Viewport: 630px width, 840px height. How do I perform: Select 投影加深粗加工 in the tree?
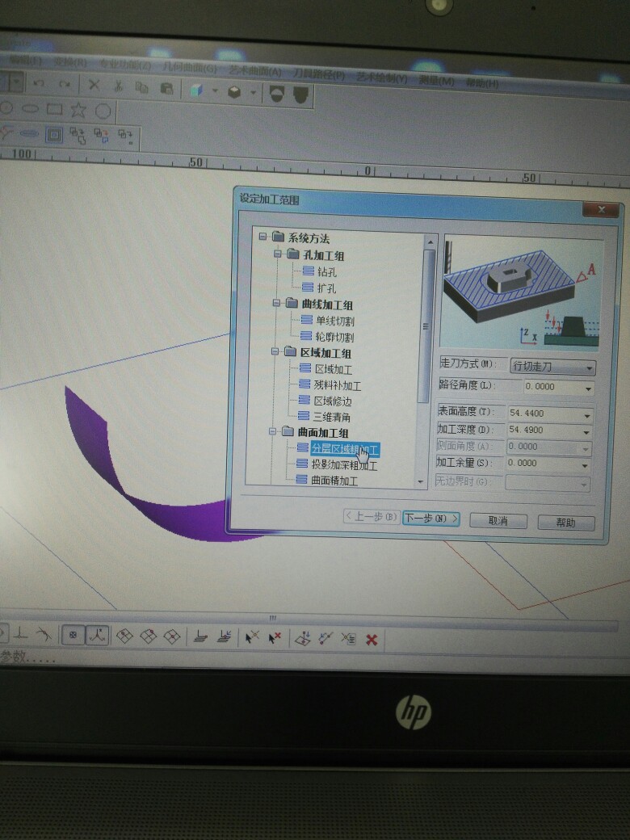click(344, 464)
